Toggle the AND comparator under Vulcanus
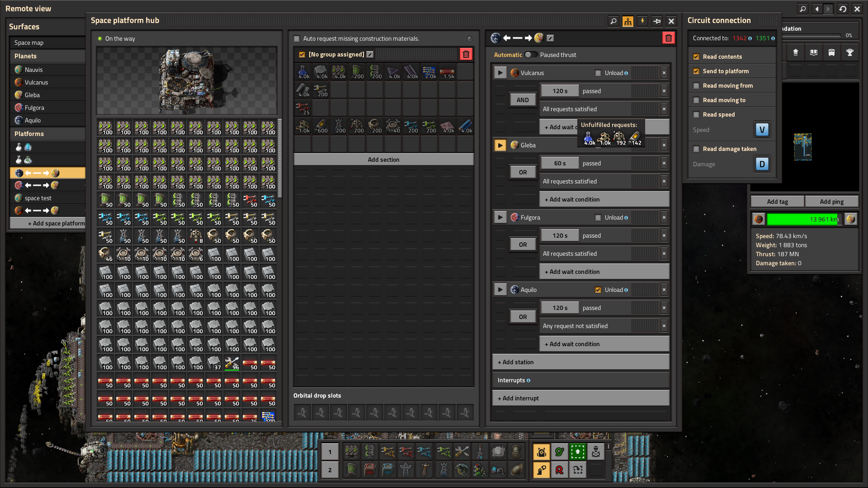 click(x=523, y=100)
